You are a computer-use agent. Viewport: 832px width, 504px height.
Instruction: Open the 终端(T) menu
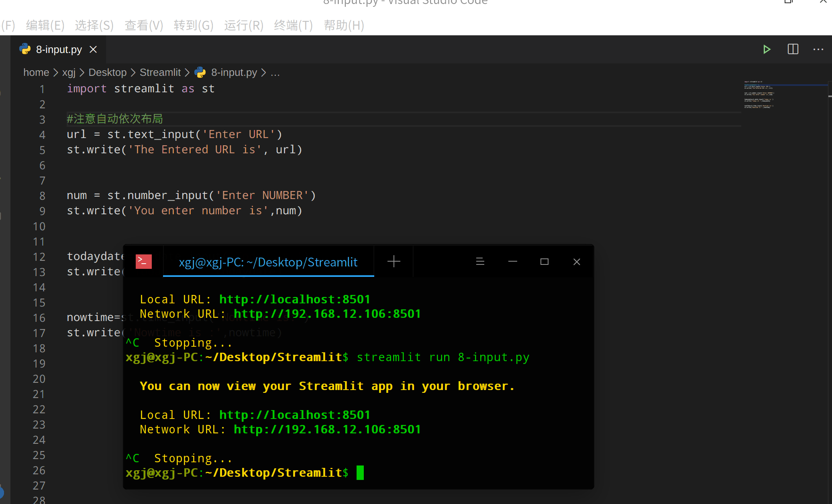pos(294,26)
